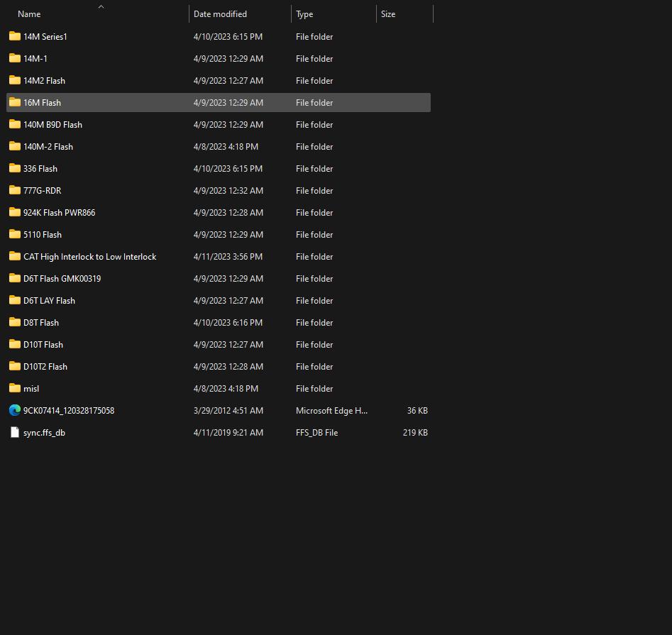Screen dimensions: 672x635
Task: Click the sync.ffs_db file icon
Action: pos(14,432)
